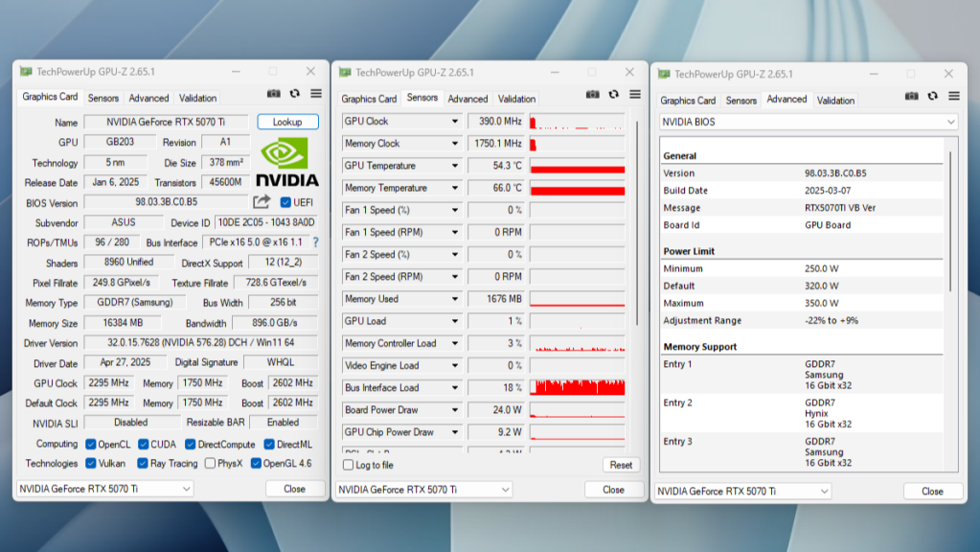Switch to Sensors tab in Advanced window
This screenshot has height=552, width=980.
(x=741, y=100)
